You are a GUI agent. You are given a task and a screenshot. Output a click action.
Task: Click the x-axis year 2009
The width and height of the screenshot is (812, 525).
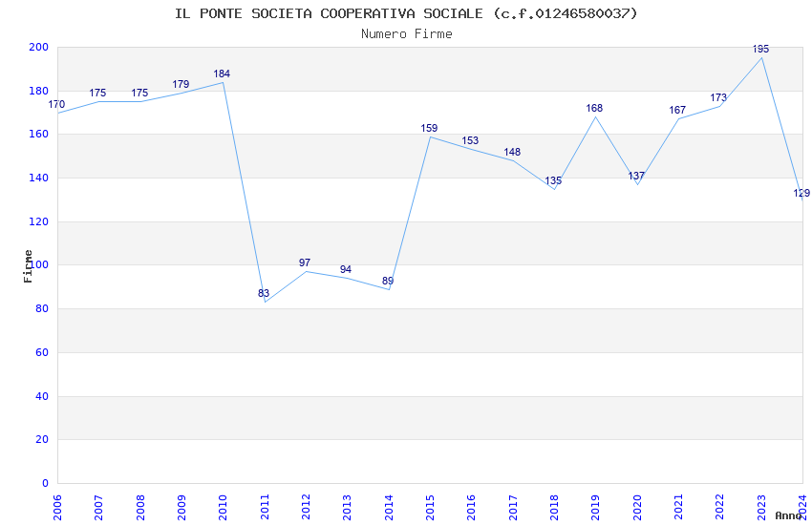[182, 507]
